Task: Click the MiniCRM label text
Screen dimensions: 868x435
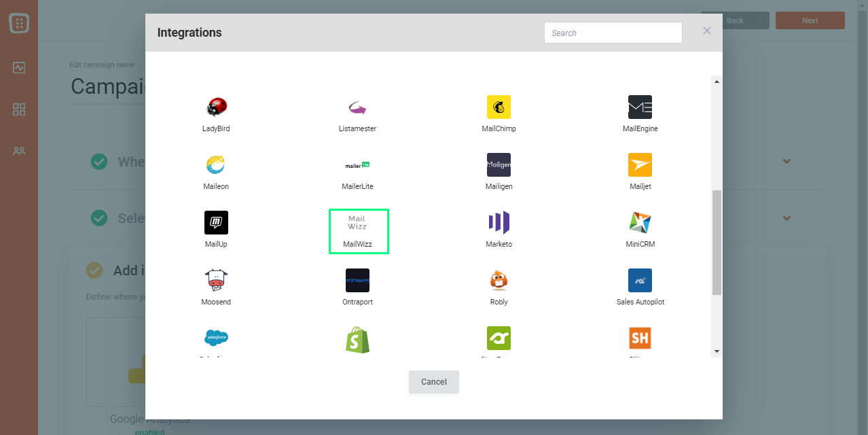Action: click(640, 244)
